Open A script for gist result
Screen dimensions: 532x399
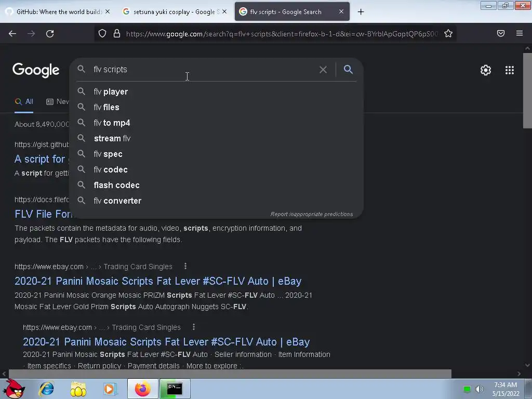pos(40,159)
